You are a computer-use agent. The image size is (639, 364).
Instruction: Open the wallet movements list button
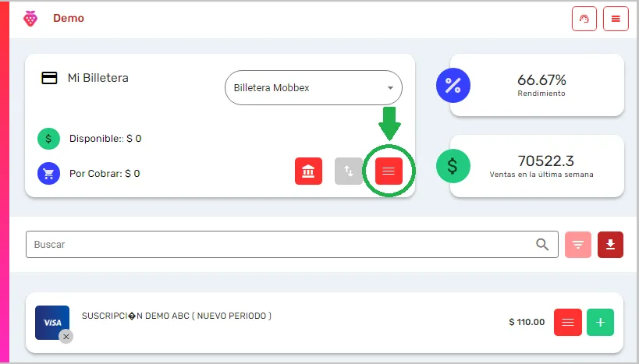(x=389, y=171)
